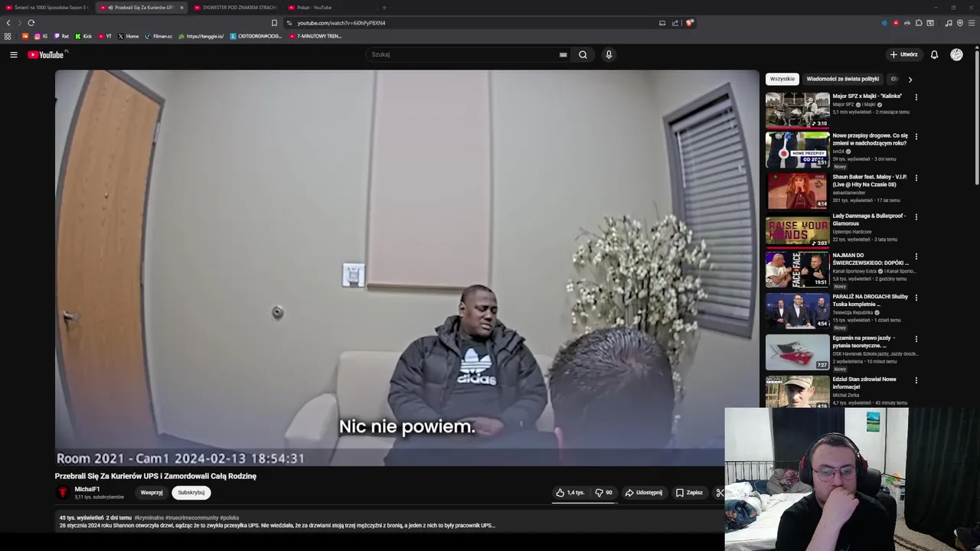The height and width of the screenshot is (551, 980).
Task: Open Major SPZ Kalinka thumbnail
Action: coord(797,110)
